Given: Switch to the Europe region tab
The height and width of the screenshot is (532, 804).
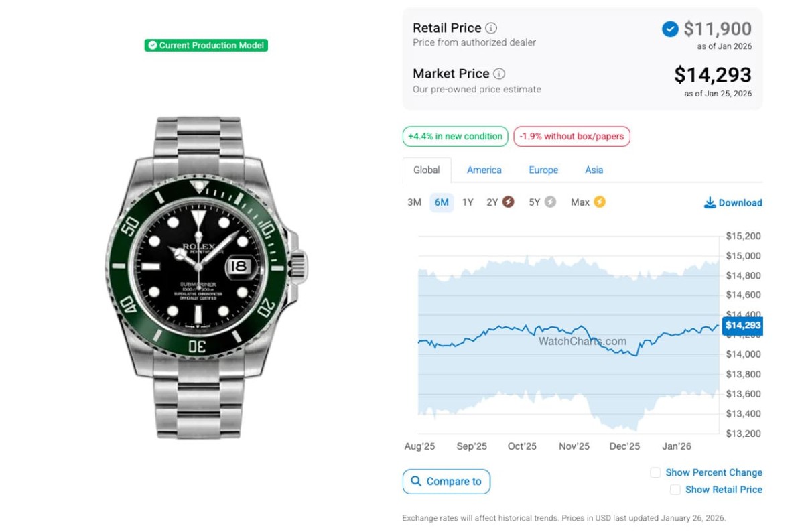Looking at the screenshot, I should pos(543,170).
